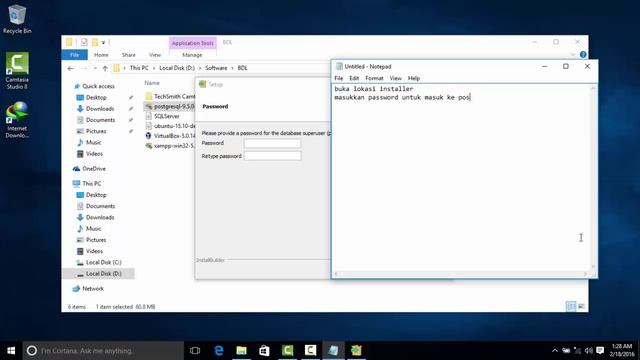This screenshot has height=360, width=640.
Task: Open Desktop under Quick access
Action: [96, 98]
